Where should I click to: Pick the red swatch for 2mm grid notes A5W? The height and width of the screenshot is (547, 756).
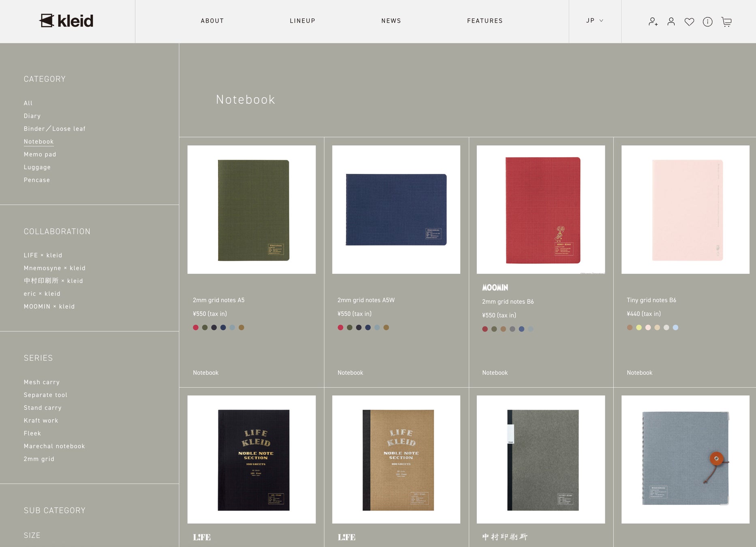point(340,327)
